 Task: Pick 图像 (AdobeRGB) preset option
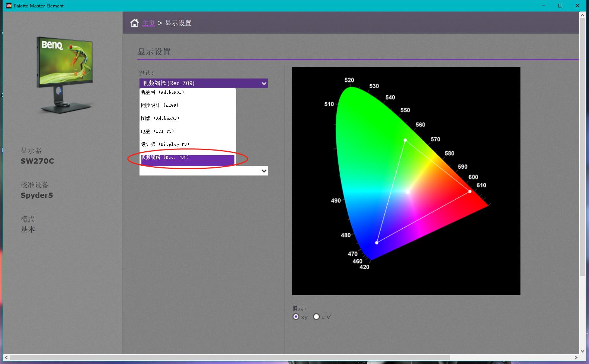tap(160, 118)
